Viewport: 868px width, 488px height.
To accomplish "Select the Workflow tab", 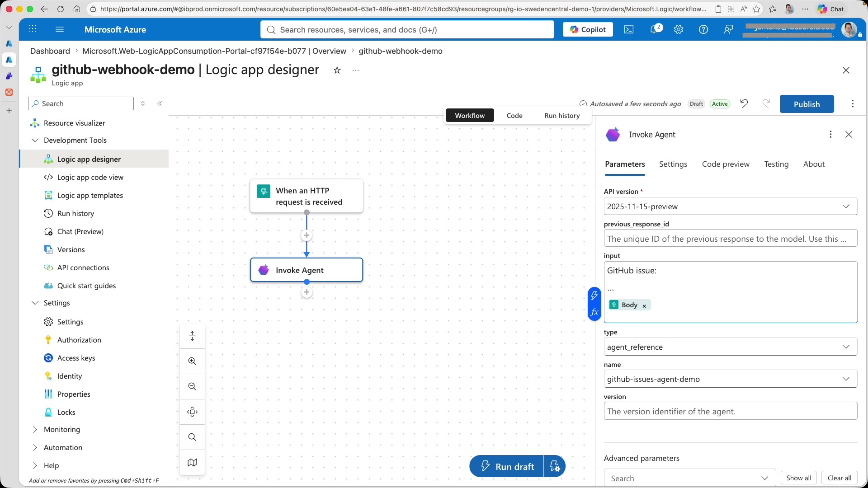I will tap(470, 116).
